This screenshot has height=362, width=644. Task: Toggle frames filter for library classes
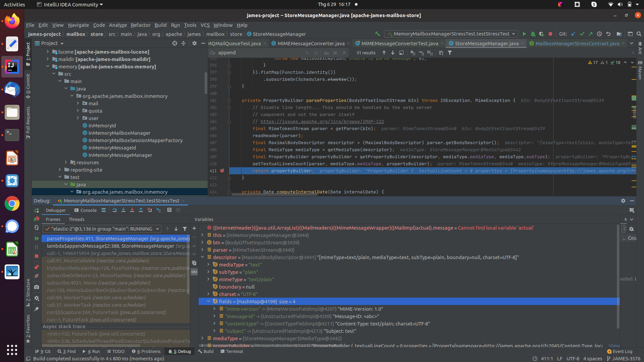185,229
